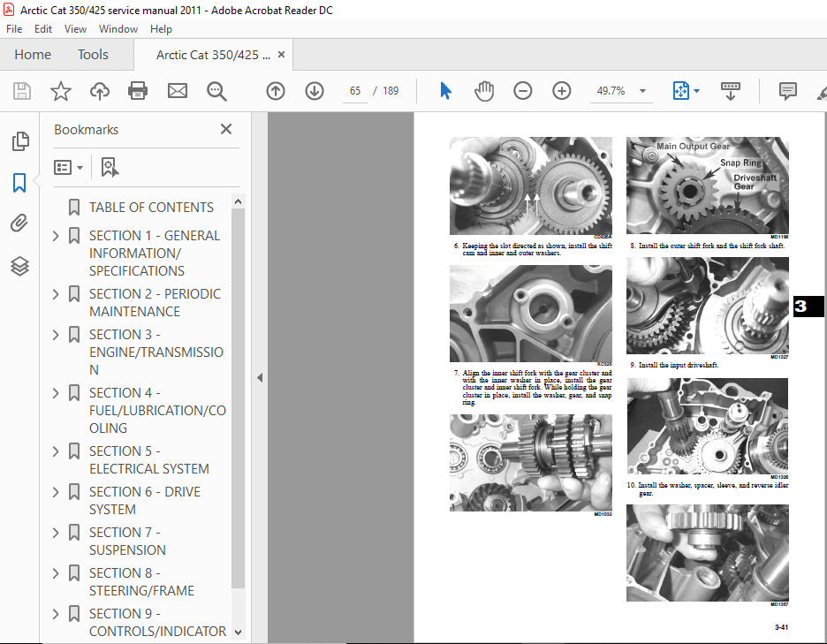Image resolution: width=827 pixels, height=644 pixels.
Task: Select the Arctic Cat 350/425 document tab
Action: [x=213, y=55]
